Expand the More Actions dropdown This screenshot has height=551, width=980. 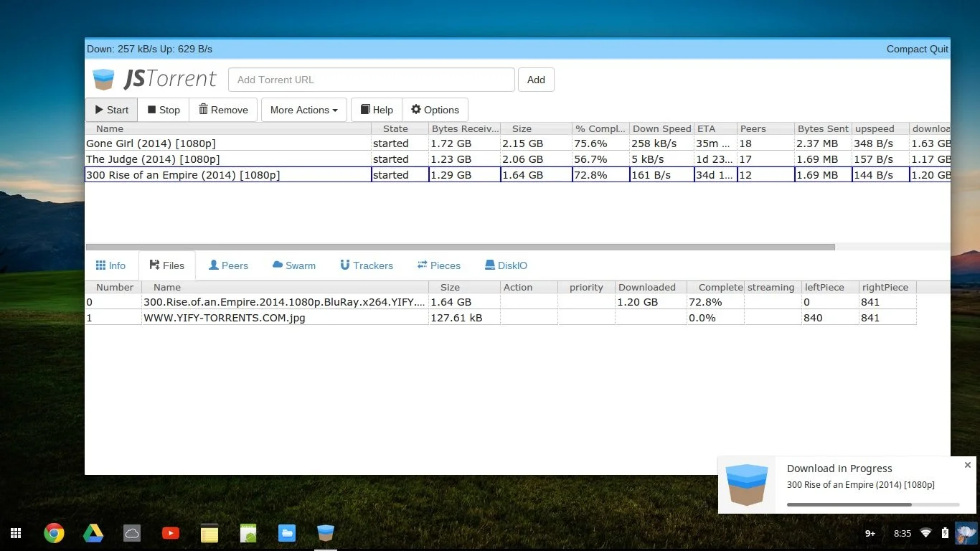304,110
